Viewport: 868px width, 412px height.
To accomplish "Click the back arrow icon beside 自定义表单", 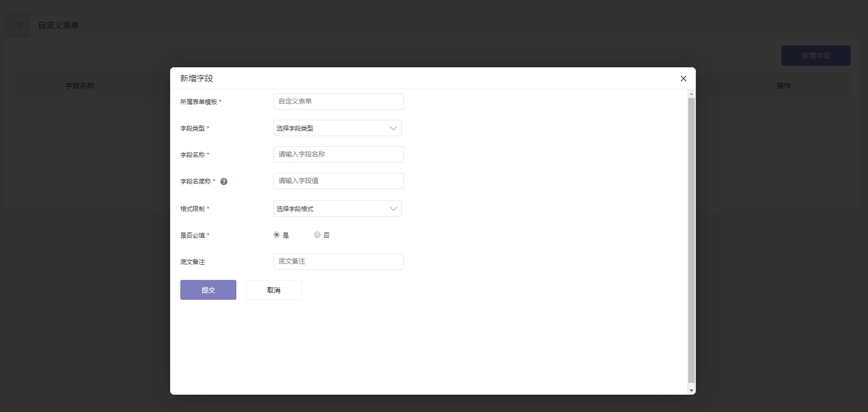I will point(18,25).
